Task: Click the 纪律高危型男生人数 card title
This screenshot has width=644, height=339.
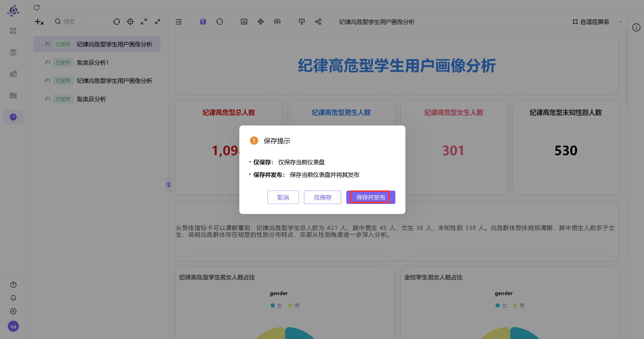Action: click(x=341, y=112)
